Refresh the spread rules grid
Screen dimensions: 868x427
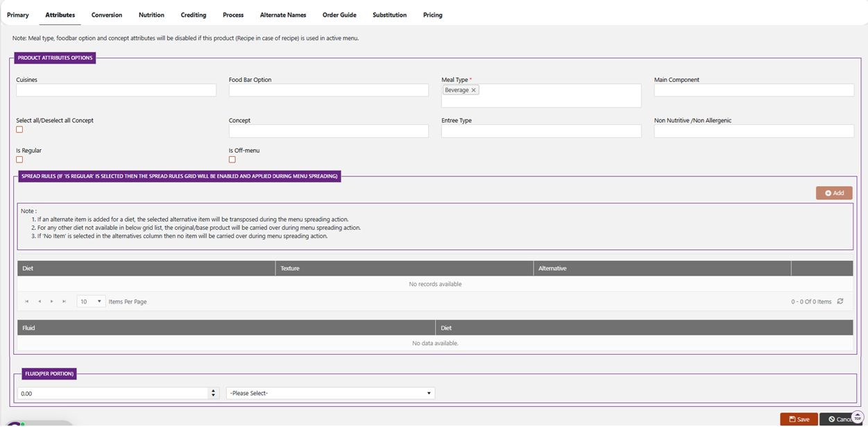pos(840,301)
